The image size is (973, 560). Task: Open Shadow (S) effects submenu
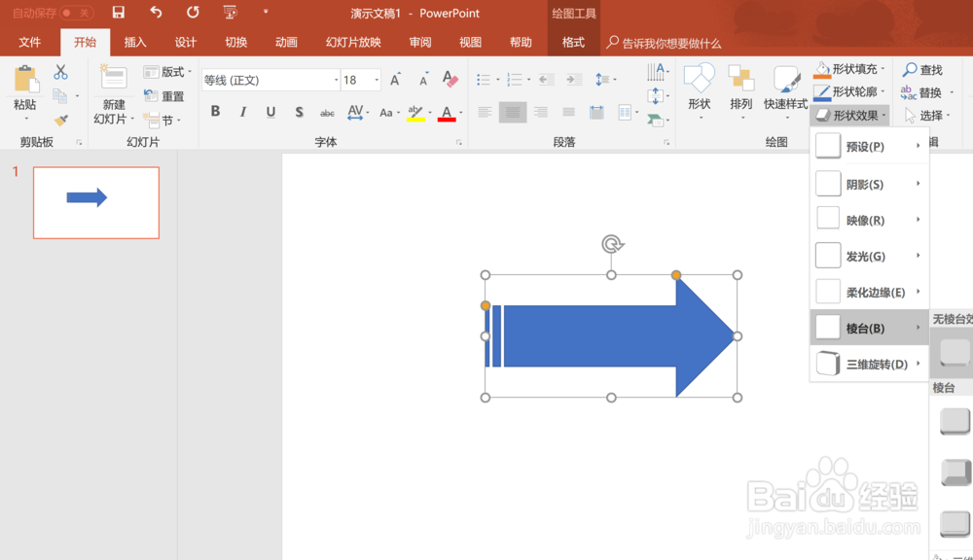[869, 184]
